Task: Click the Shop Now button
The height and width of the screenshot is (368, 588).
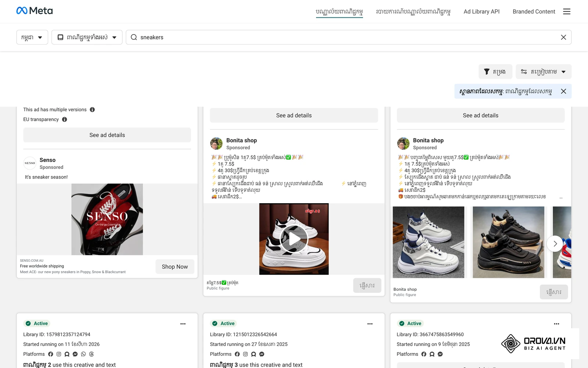Action: [175, 267]
